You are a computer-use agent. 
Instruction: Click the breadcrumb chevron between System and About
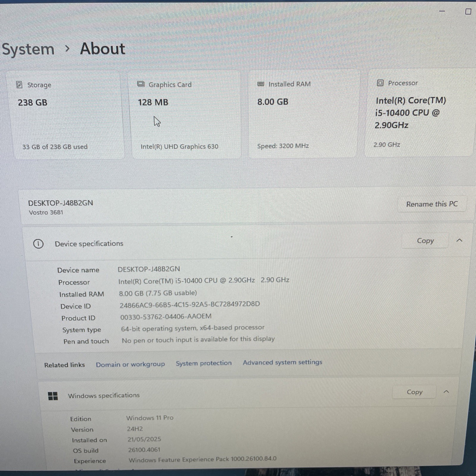(x=67, y=48)
